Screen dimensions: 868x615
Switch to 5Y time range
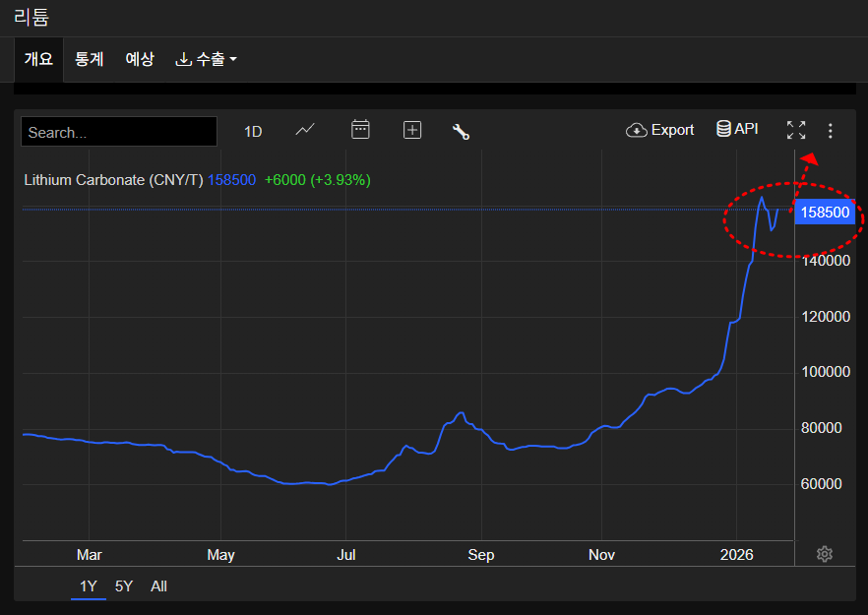(x=124, y=586)
